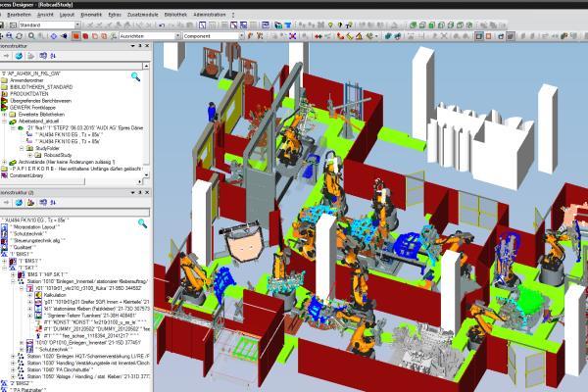Click the undo arrow icon in toolbar

coord(162,25)
